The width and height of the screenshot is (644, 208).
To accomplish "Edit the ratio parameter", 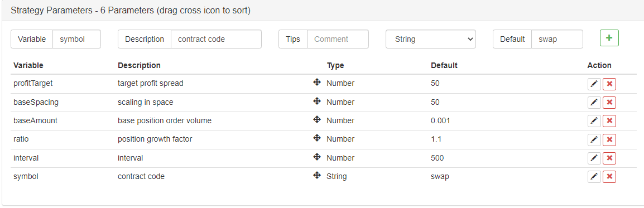I will pyautogui.click(x=594, y=140).
